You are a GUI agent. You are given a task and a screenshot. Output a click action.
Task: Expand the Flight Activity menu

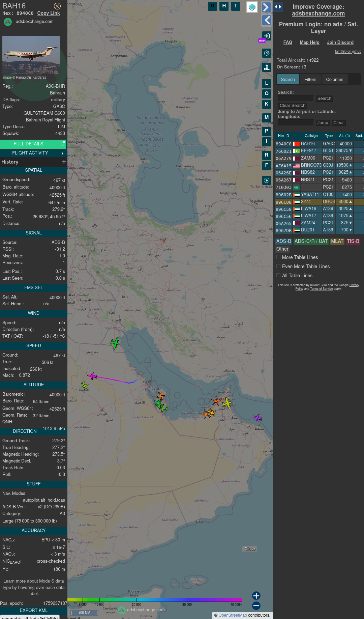pos(33,153)
